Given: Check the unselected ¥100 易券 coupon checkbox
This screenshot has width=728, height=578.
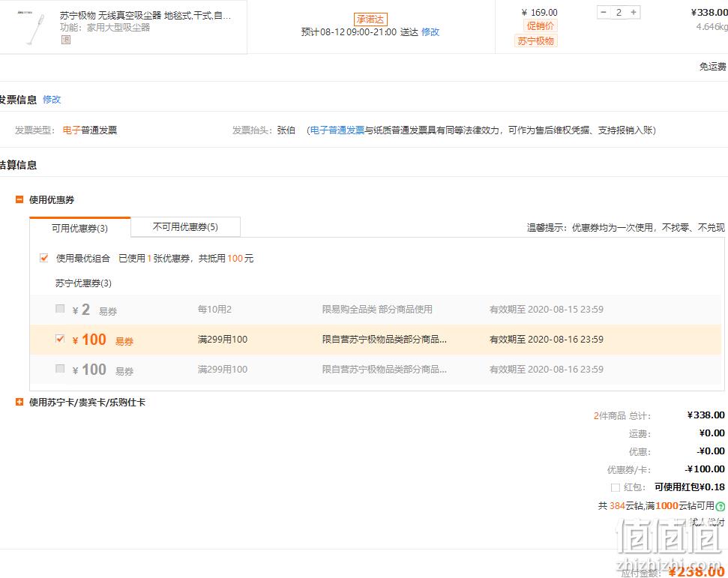Looking at the screenshot, I should coord(60,369).
